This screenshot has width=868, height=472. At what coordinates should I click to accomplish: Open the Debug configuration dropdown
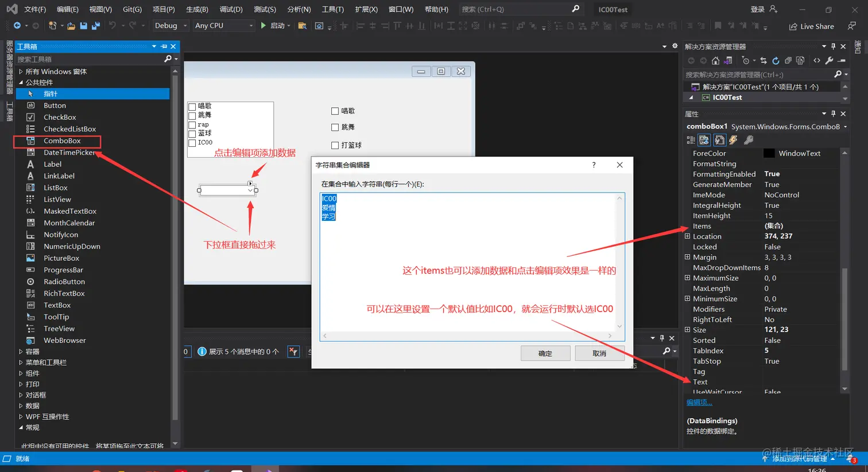170,26
